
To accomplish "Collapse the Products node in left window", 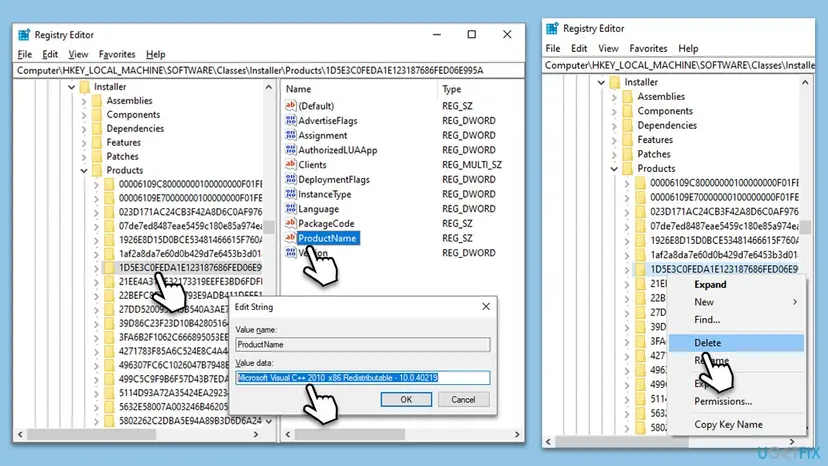I will pyautogui.click(x=84, y=171).
